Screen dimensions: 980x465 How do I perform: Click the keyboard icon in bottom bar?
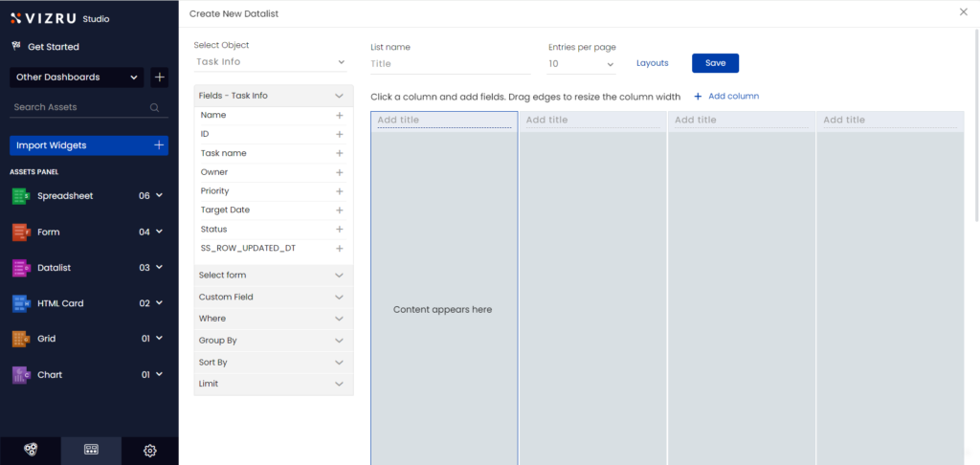coord(91,450)
